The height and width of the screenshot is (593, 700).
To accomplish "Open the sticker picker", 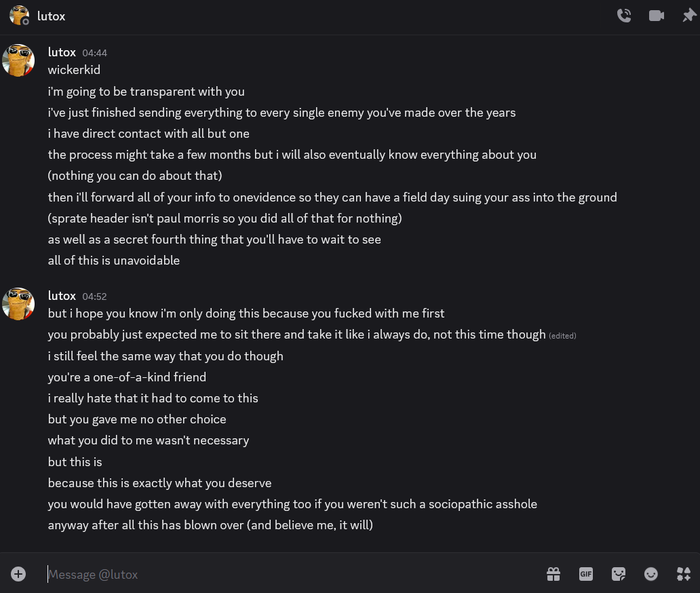I will point(619,574).
